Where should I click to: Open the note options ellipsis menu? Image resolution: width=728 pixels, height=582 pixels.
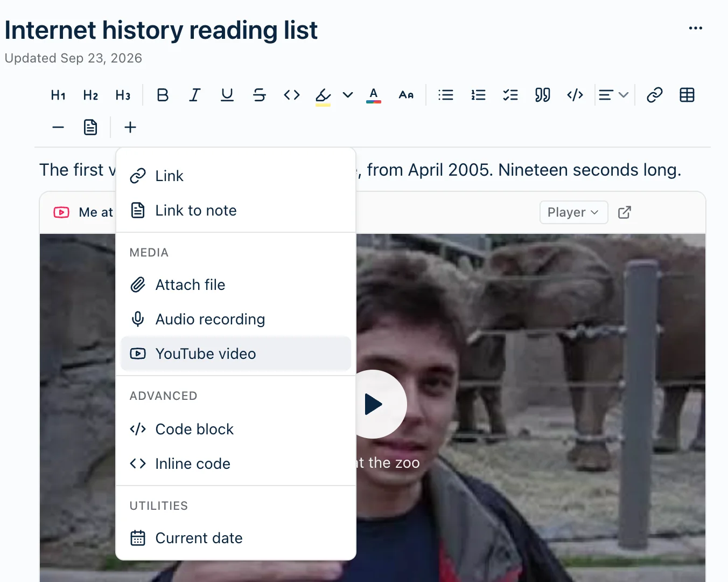pyautogui.click(x=696, y=28)
